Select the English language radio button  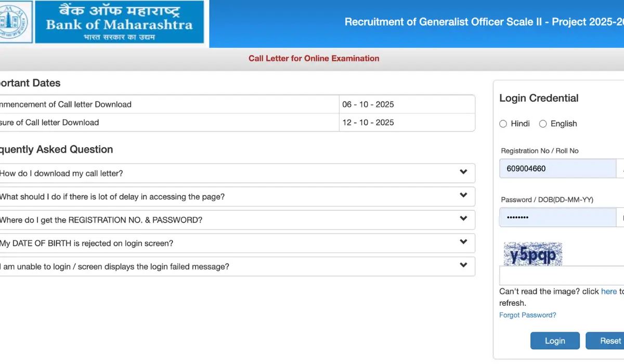click(542, 124)
